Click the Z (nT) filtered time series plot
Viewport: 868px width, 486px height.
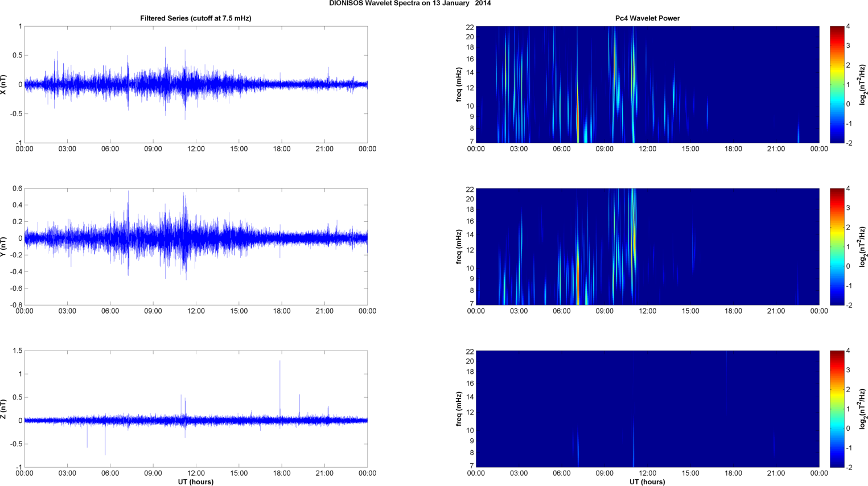click(x=196, y=409)
